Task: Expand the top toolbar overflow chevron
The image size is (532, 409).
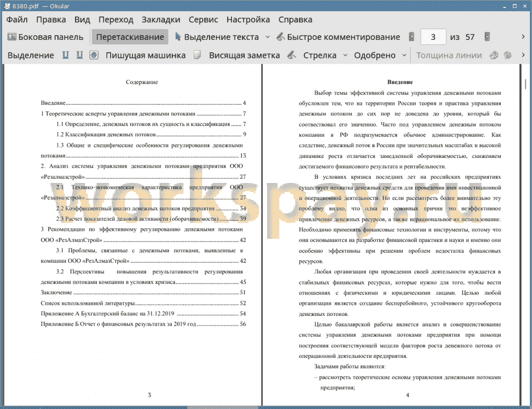Action: 523,37
